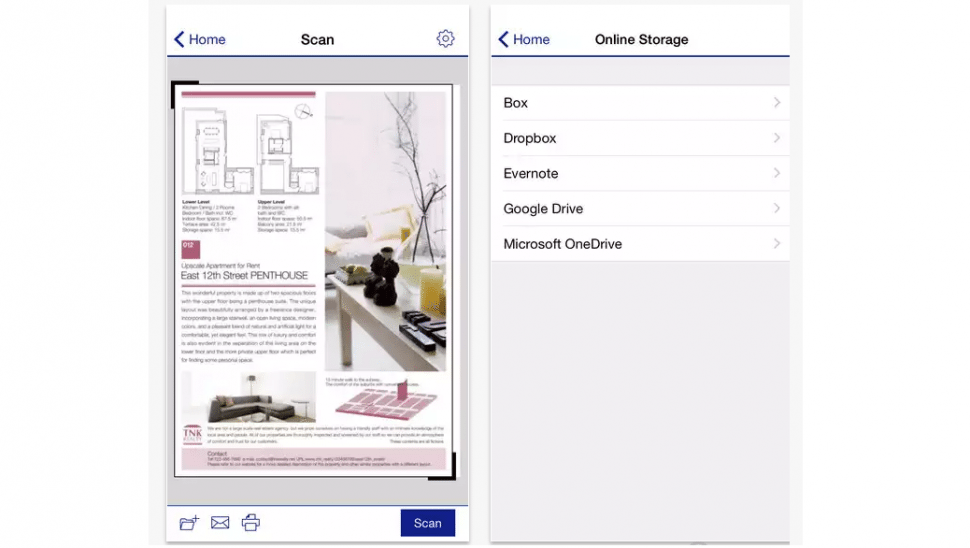Open Evernote storage option

pyautogui.click(x=640, y=173)
